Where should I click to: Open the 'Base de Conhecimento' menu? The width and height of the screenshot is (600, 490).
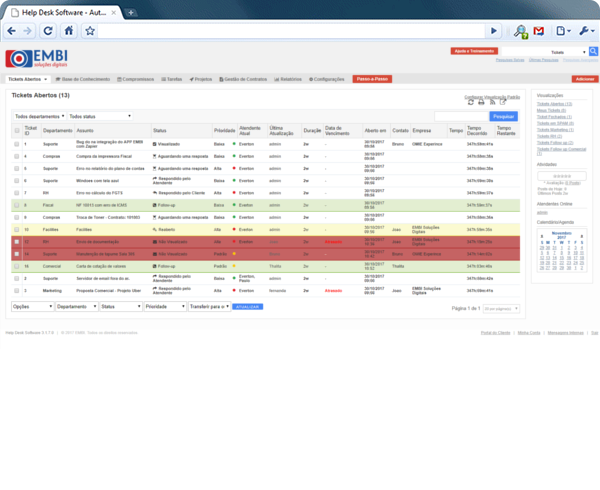(83, 78)
